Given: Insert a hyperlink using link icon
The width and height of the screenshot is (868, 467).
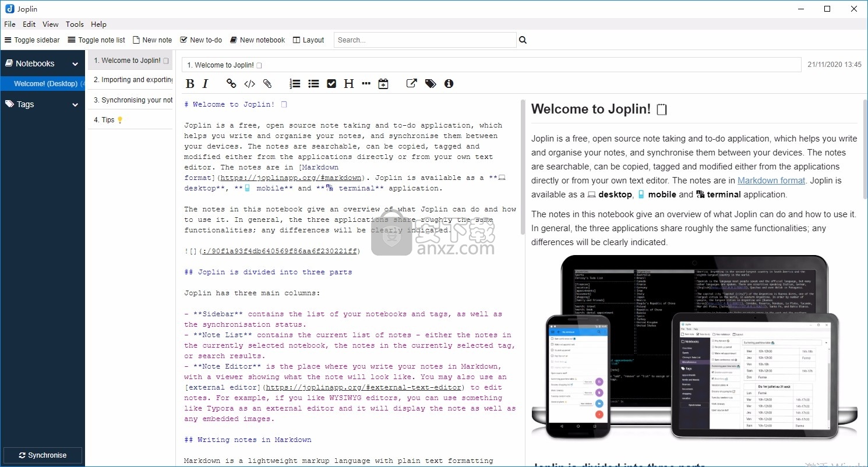Looking at the screenshot, I should (x=231, y=84).
